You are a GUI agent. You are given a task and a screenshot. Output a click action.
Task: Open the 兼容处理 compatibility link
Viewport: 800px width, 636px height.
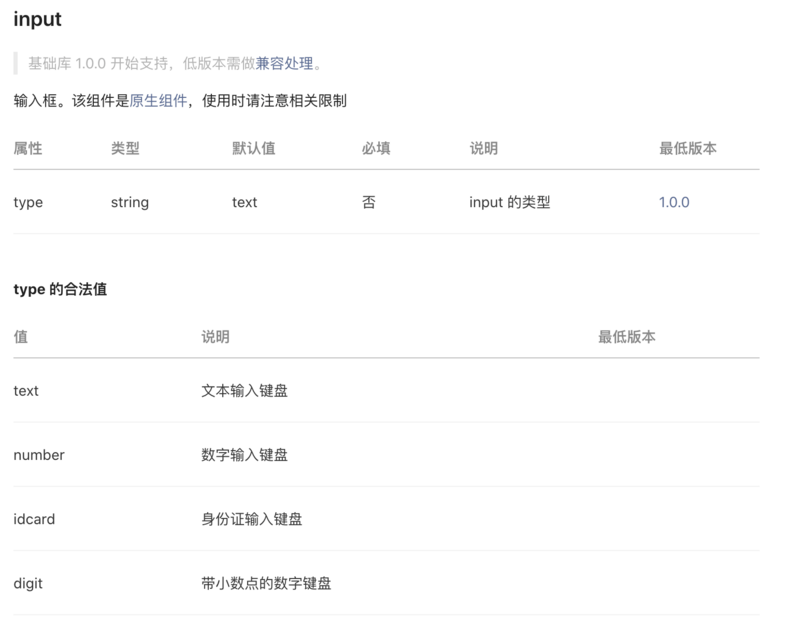coord(288,65)
